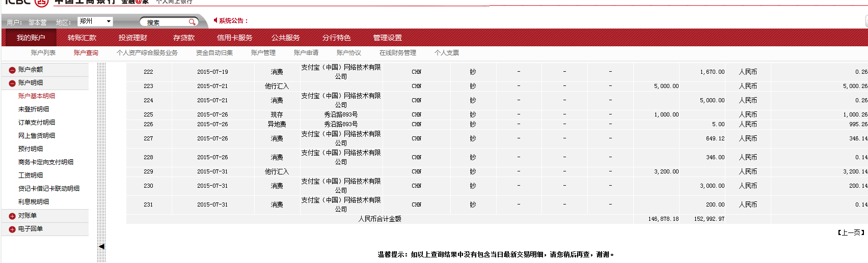Go to 资金自动归集
The width and height of the screenshot is (868, 263).
214,53
